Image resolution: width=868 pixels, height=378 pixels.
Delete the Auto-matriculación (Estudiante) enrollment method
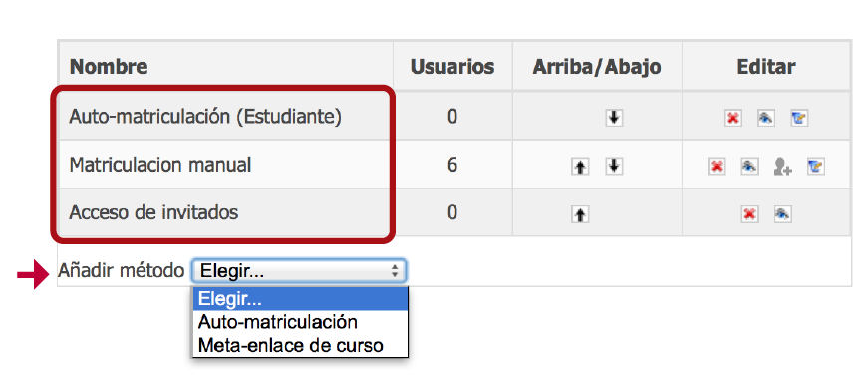(733, 118)
